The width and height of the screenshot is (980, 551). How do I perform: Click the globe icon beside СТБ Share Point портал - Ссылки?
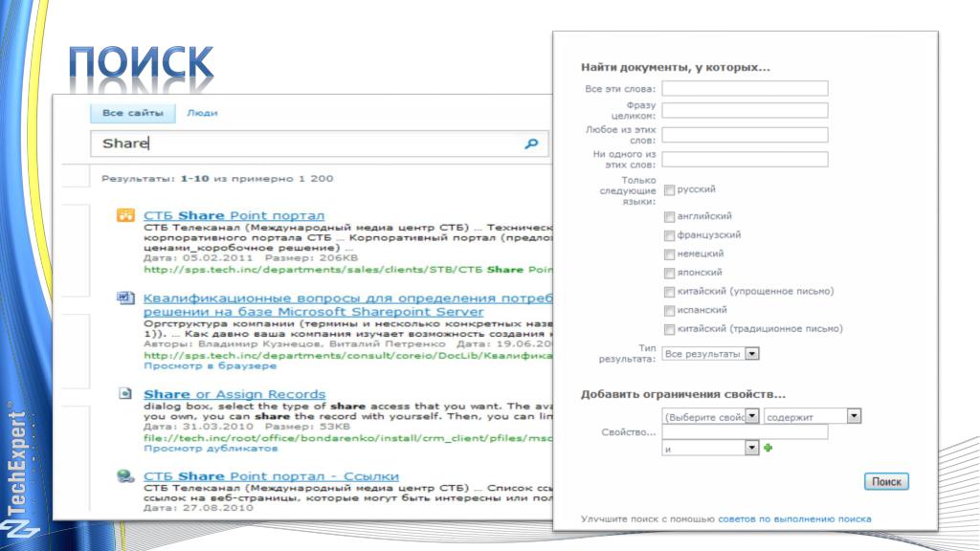[125, 476]
